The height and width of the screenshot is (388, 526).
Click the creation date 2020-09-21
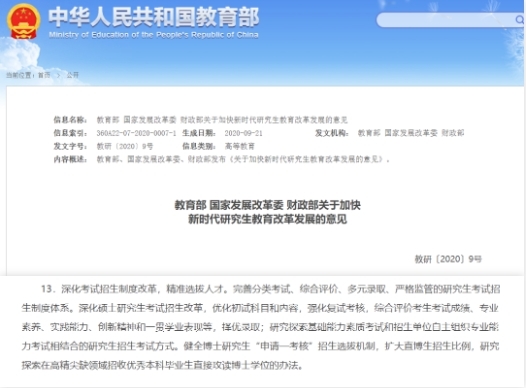[244, 133]
